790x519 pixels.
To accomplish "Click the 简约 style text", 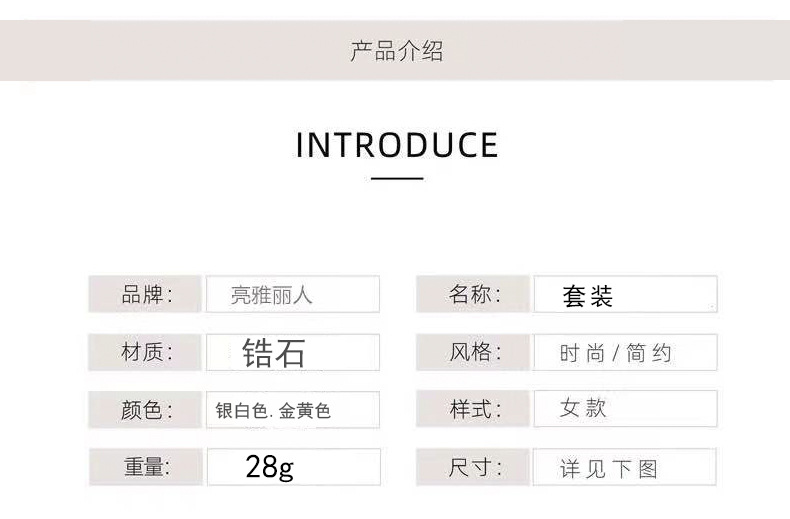I will tap(649, 353).
